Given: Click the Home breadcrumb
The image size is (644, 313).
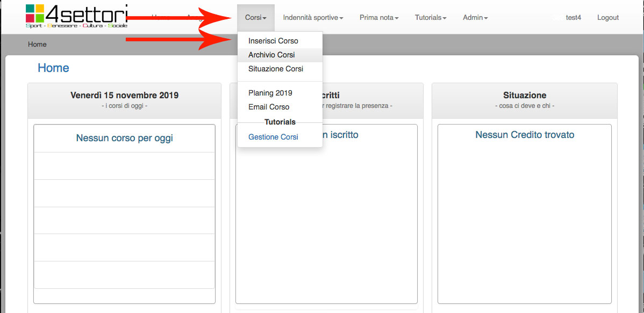Looking at the screenshot, I should pos(37,45).
